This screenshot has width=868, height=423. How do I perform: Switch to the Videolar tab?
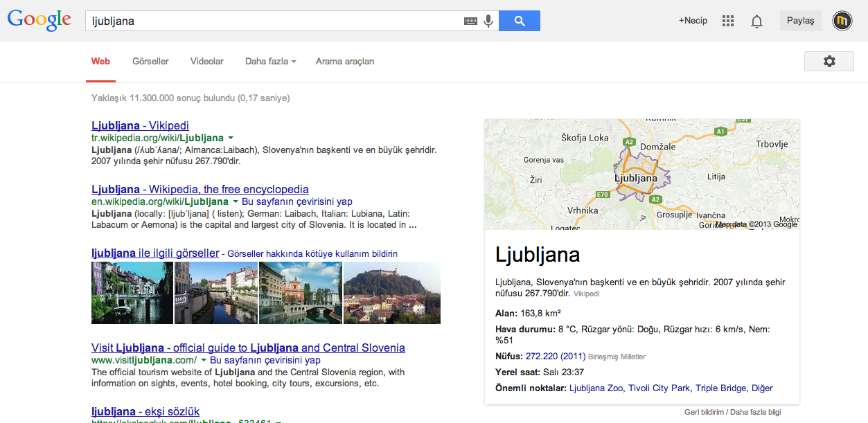[x=207, y=62]
